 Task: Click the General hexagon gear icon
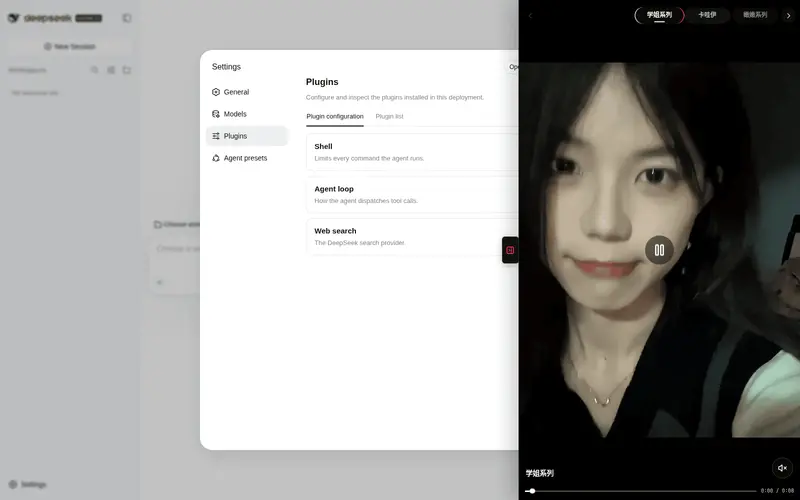tap(216, 92)
